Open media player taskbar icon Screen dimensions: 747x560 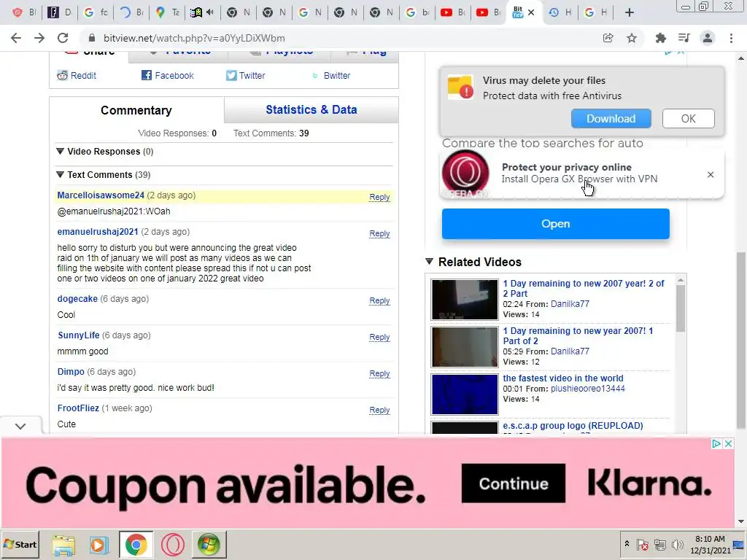pos(99,545)
